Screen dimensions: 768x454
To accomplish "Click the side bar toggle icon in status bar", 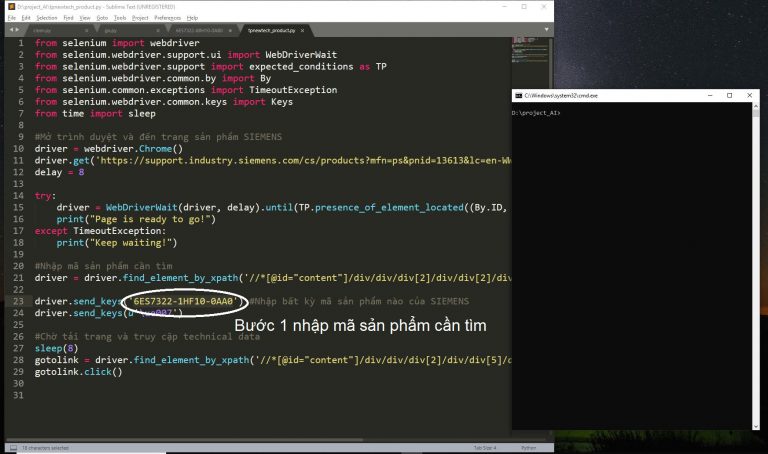I will 9,448.
